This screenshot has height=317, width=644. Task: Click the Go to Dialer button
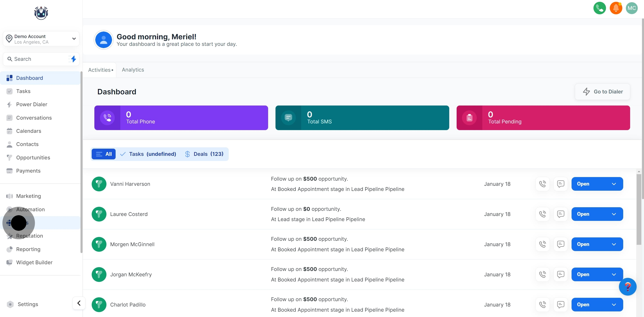pos(602,92)
